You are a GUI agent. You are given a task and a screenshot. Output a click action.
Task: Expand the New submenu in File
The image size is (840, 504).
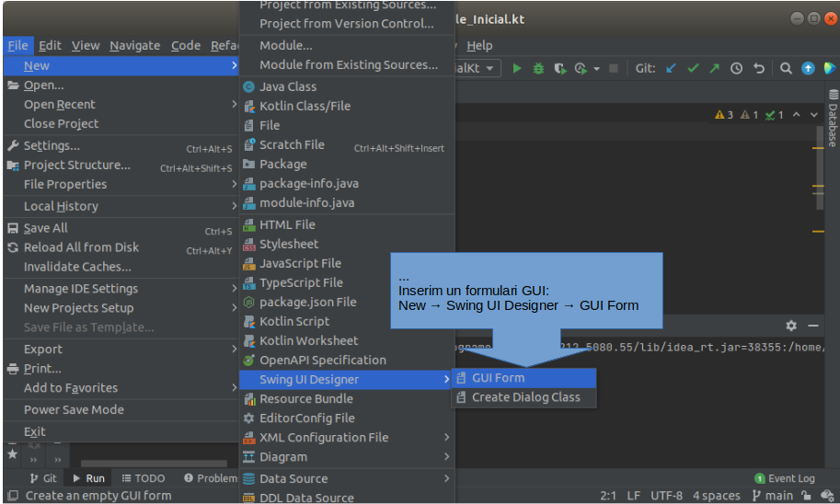[121, 66]
